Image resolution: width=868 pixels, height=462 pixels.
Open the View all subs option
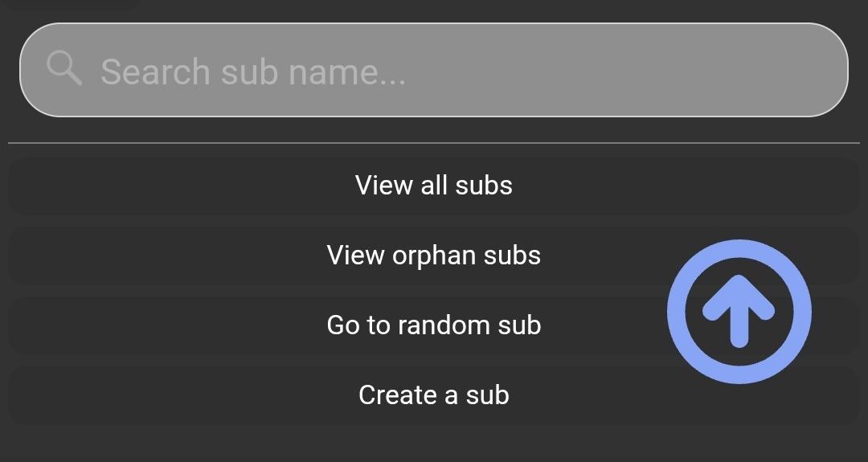(x=434, y=186)
